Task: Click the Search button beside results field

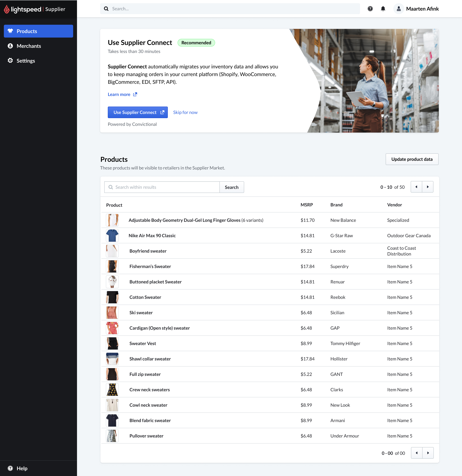Action: [x=232, y=187]
